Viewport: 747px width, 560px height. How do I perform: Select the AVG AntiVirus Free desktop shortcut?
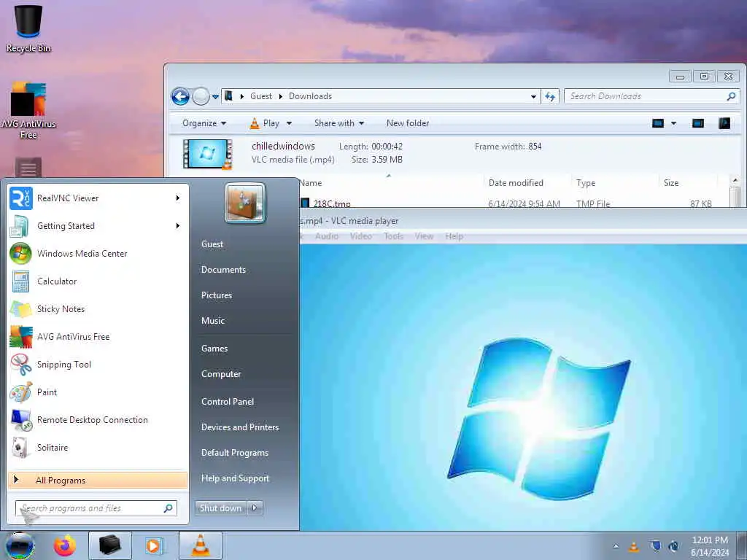[28, 111]
